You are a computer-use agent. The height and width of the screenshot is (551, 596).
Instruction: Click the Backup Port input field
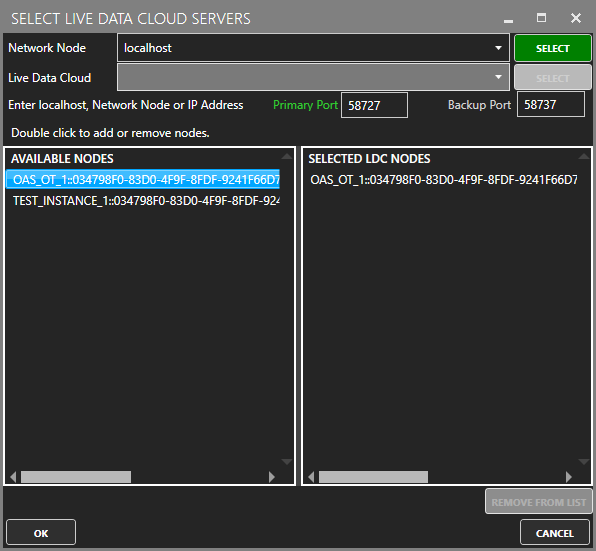click(551, 104)
